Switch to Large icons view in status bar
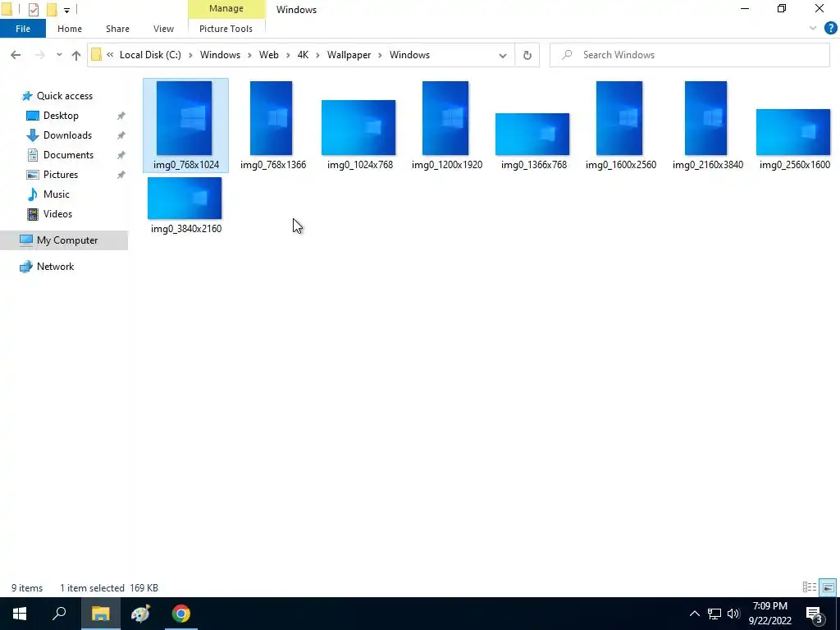 828,587
